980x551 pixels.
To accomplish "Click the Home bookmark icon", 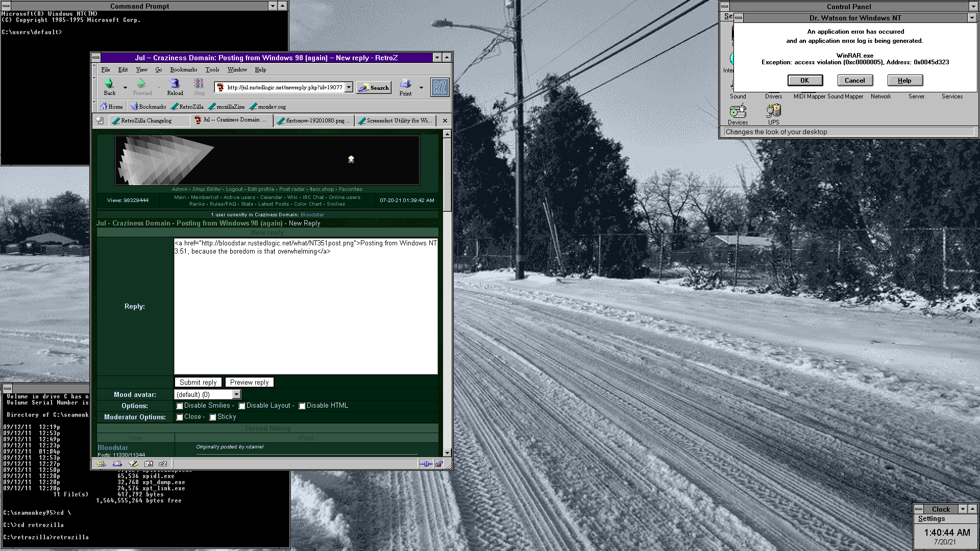I will pos(104,107).
